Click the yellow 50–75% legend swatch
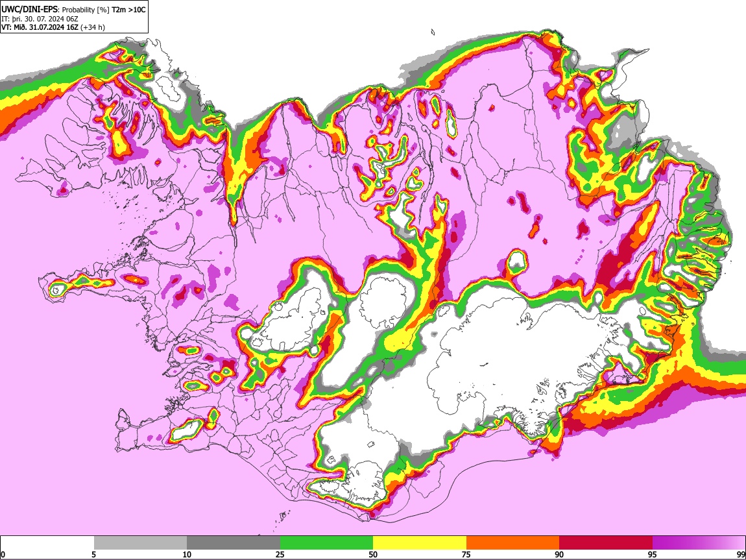 (420, 542)
